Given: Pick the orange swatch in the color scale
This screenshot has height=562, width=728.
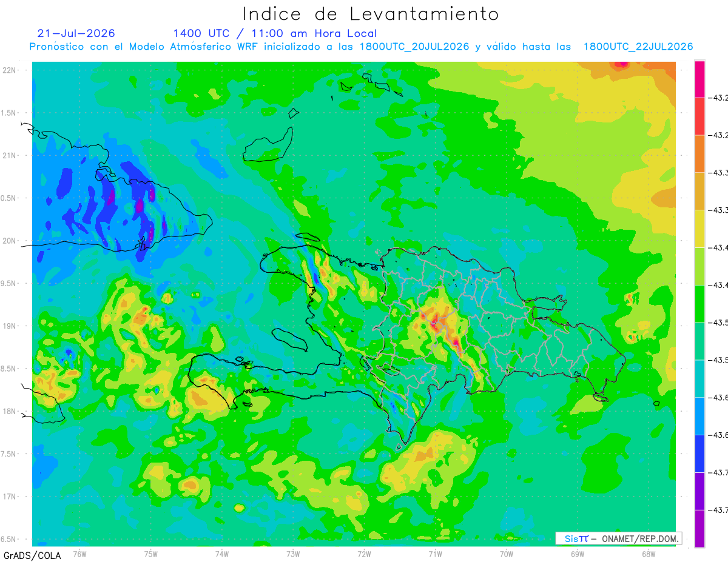Looking at the screenshot, I should 699,153.
